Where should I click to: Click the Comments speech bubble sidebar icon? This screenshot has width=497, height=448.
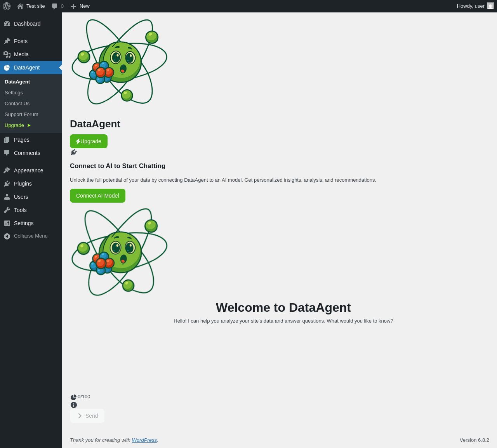7,153
